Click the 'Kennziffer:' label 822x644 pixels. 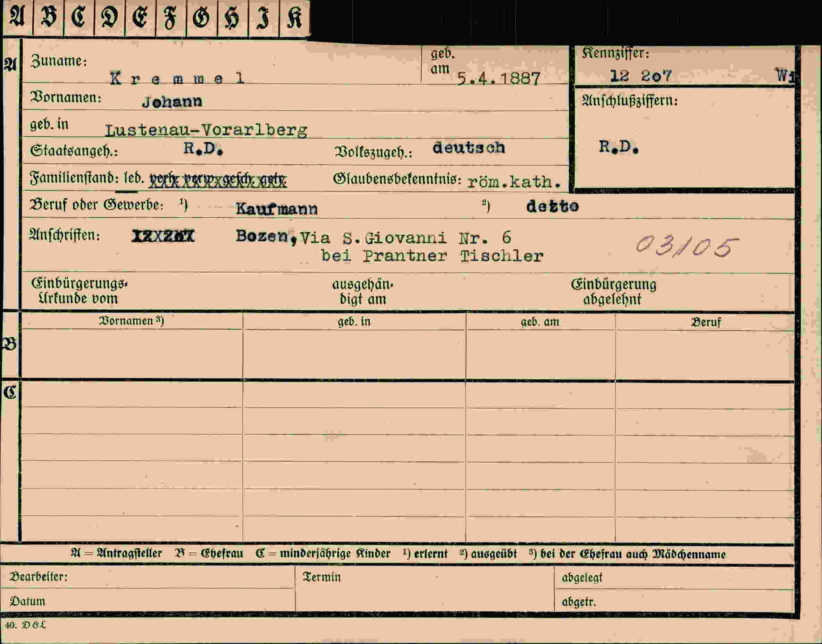point(616,53)
